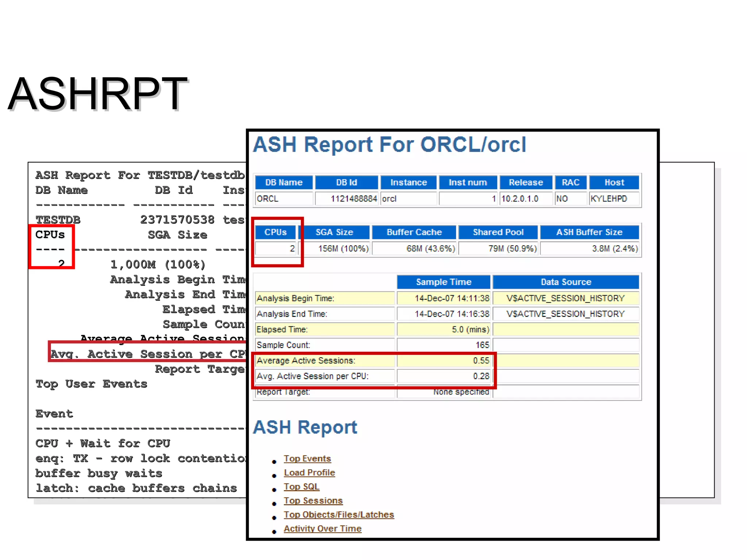Select the begin time 14-Dec-07 14:11:38
The height and width of the screenshot is (560, 747).
pos(444,298)
